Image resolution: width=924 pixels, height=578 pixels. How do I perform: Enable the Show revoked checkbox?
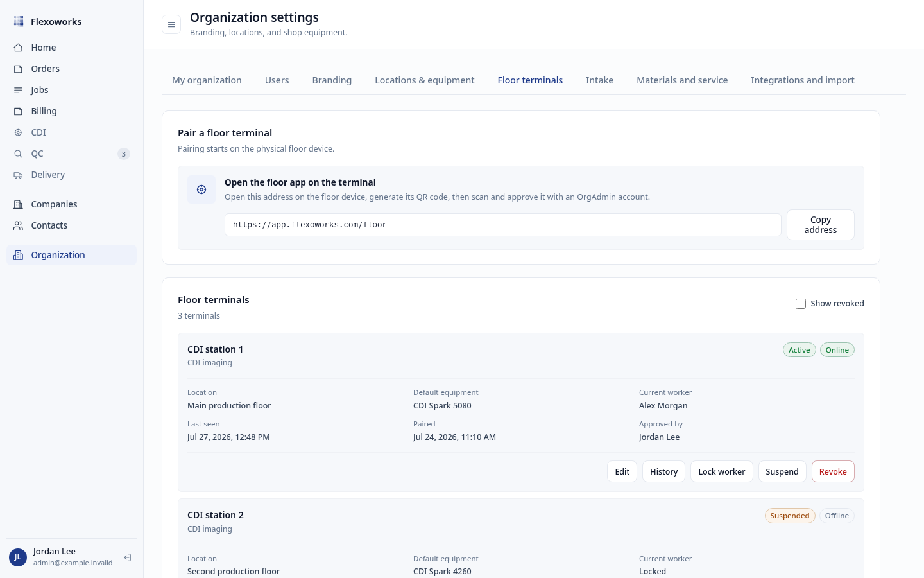tap(801, 304)
